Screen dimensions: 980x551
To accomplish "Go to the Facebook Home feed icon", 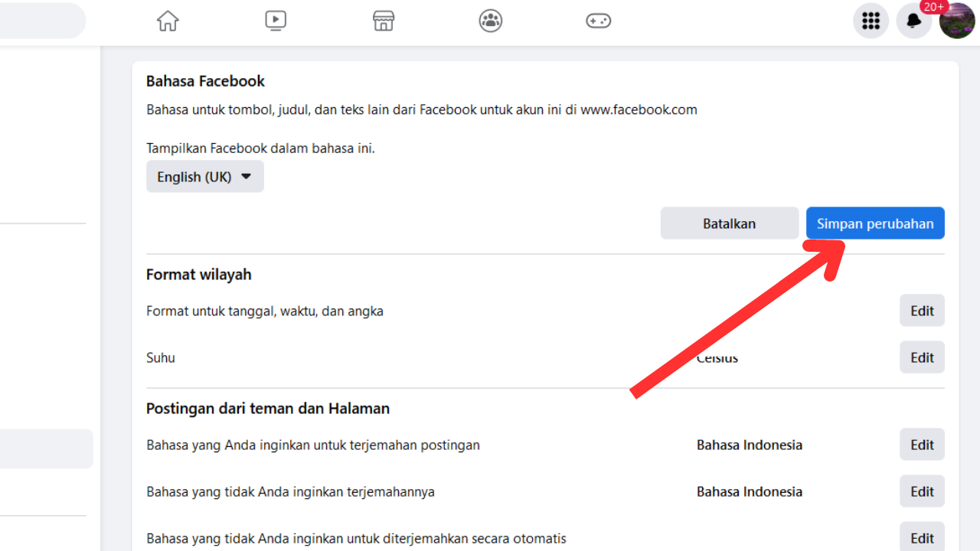I will coord(168,21).
